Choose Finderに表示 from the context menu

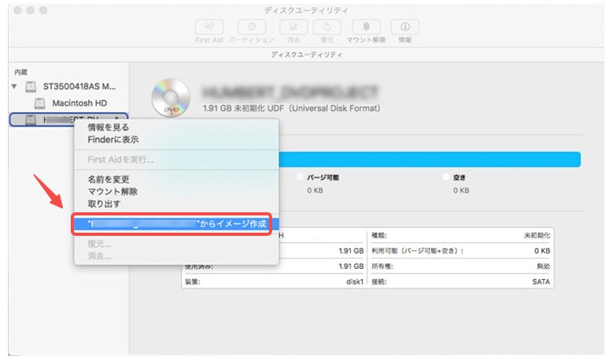click(113, 140)
